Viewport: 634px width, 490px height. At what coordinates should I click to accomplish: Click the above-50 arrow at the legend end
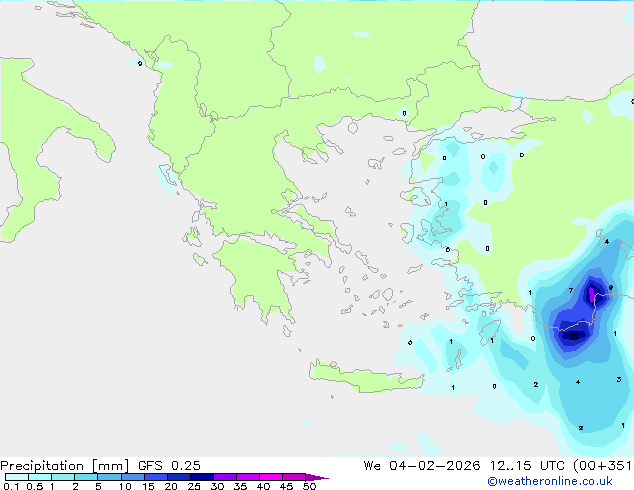click(316, 477)
